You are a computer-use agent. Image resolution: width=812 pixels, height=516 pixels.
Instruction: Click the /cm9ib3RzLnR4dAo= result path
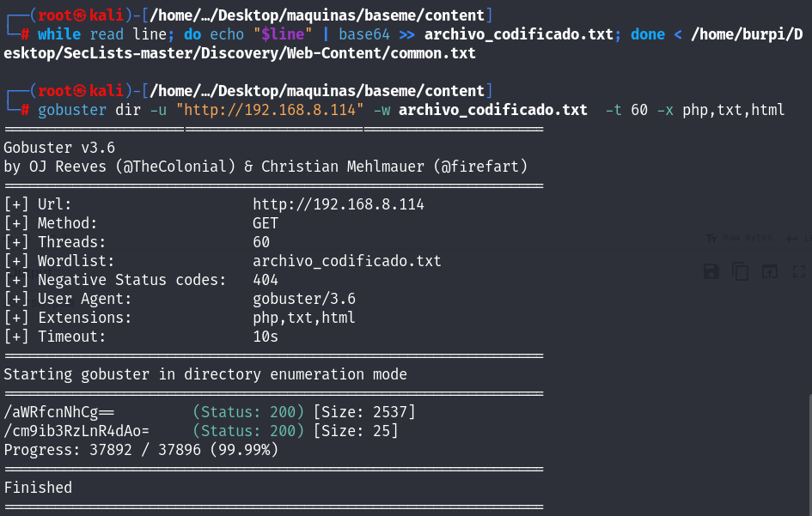click(76, 431)
